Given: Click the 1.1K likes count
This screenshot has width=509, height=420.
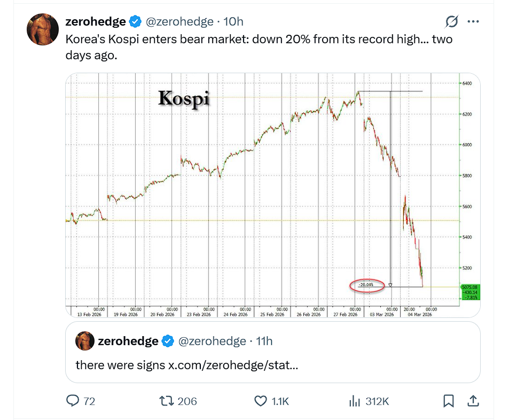Looking at the screenshot, I should pos(280,401).
